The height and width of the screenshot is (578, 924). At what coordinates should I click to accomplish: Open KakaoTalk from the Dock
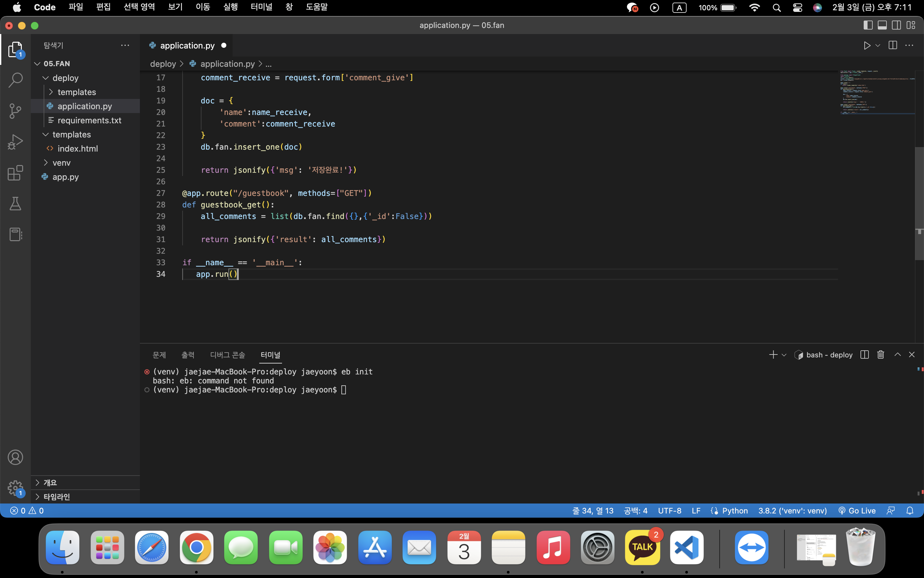pos(642,547)
